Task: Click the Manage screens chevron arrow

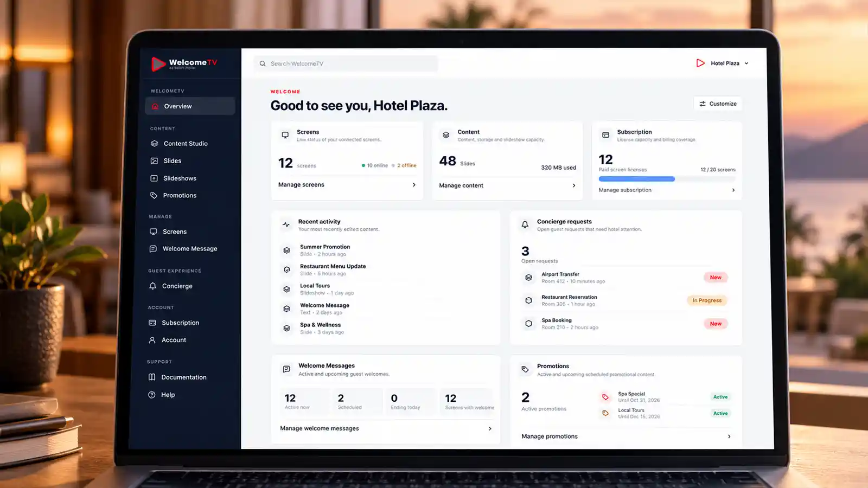Action: point(414,185)
